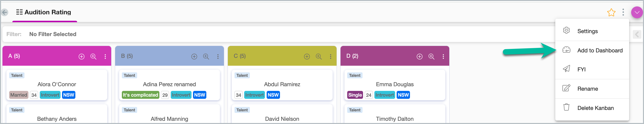Open column A's vertical dots menu

pyautogui.click(x=105, y=57)
